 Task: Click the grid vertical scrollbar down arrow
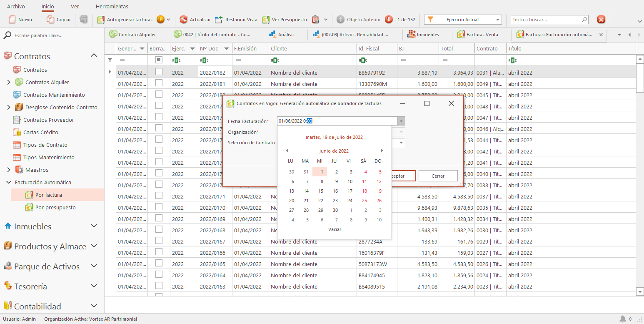pyautogui.click(x=640, y=292)
